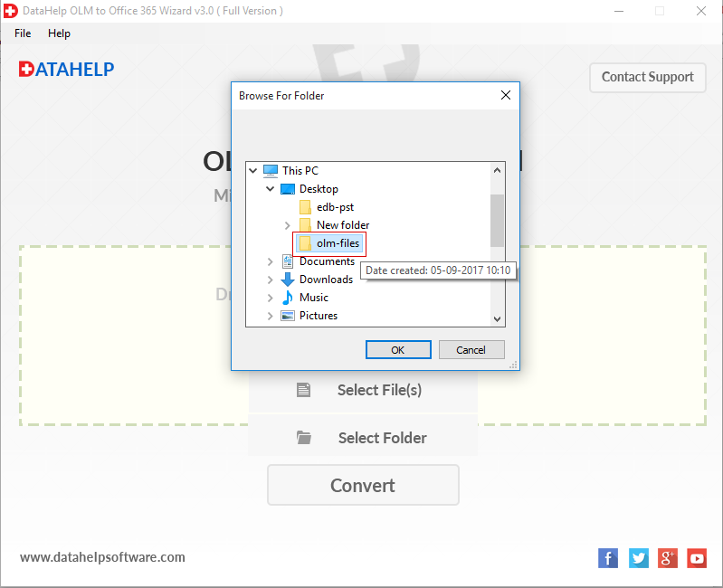Click the Desktop icon in the folder tree

(x=288, y=189)
